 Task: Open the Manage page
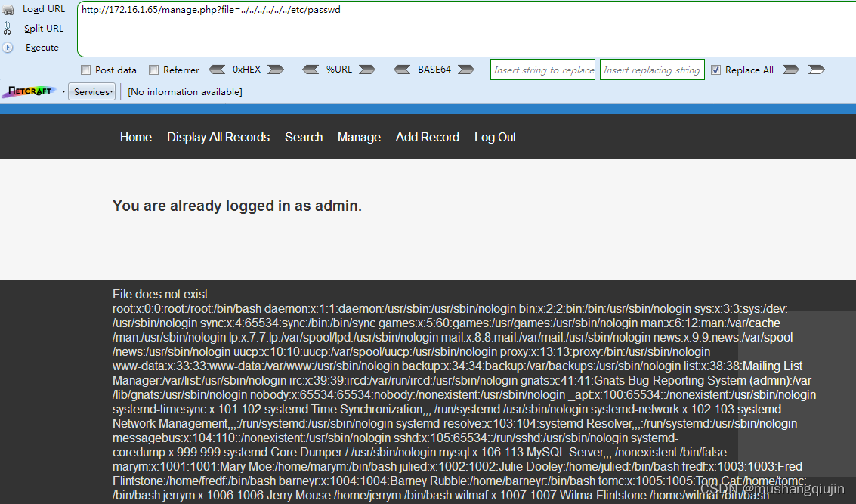tap(359, 137)
